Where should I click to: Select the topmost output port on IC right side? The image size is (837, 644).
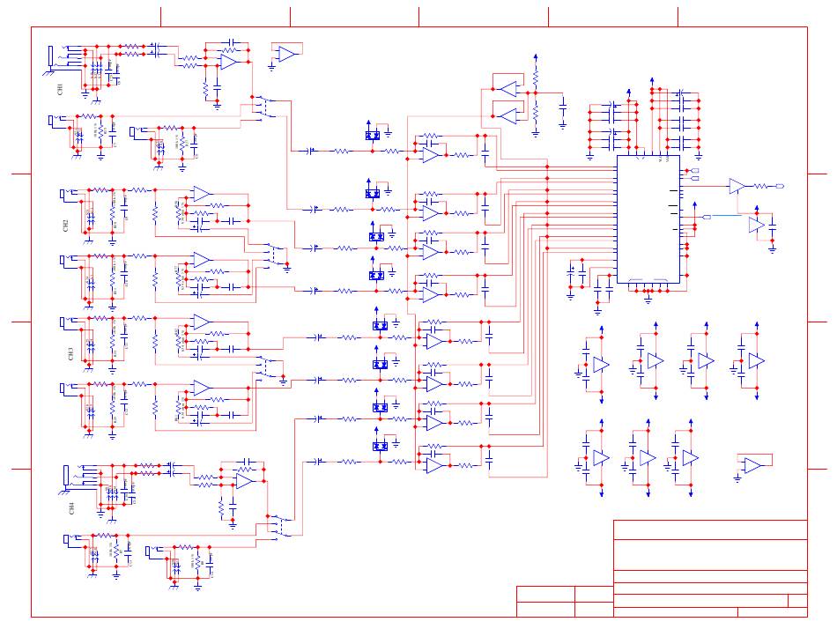(x=695, y=170)
